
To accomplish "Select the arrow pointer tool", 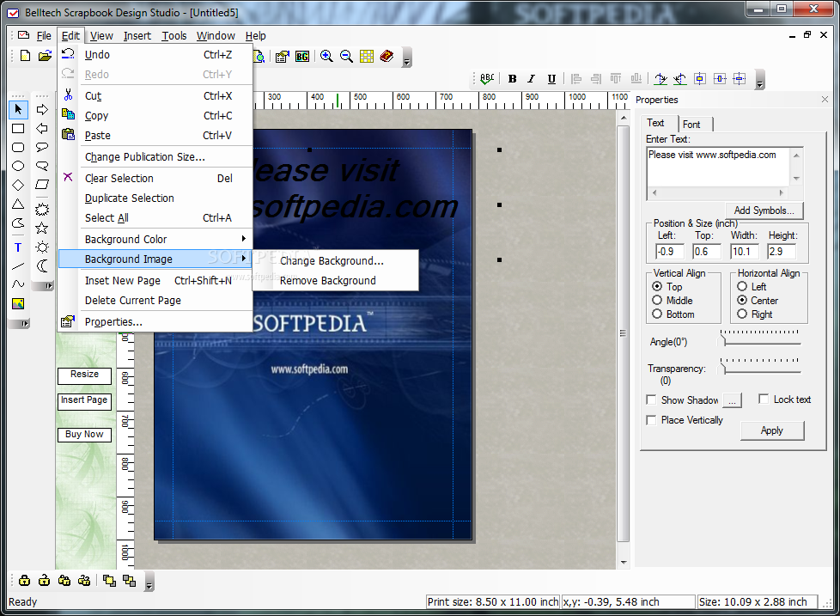I will [18, 109].
